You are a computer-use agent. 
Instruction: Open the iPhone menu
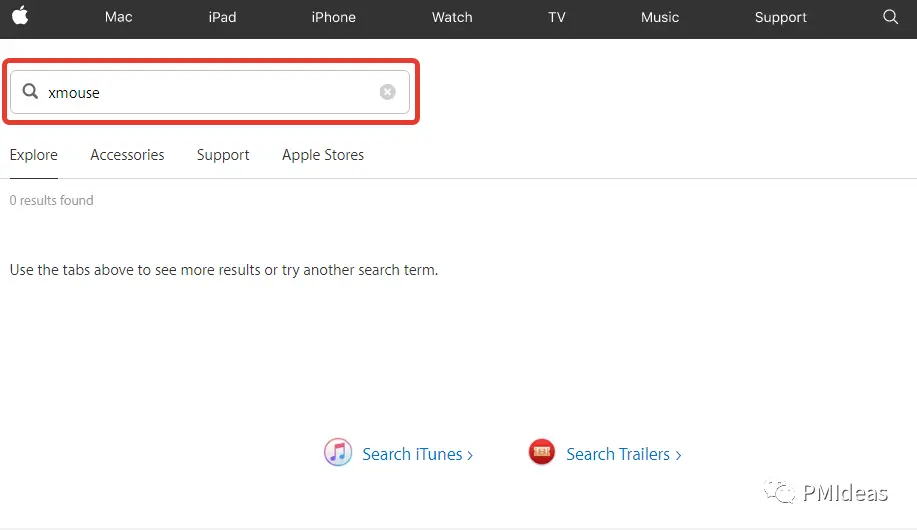tap(333, 17)
